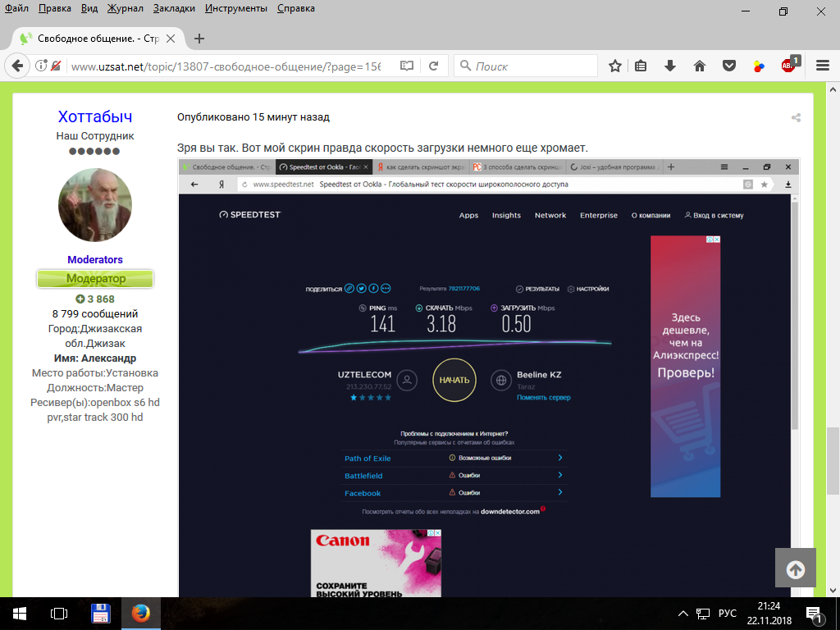Open the Инструменты menu
The image size is (840, 630).
[x=236, y=8]
